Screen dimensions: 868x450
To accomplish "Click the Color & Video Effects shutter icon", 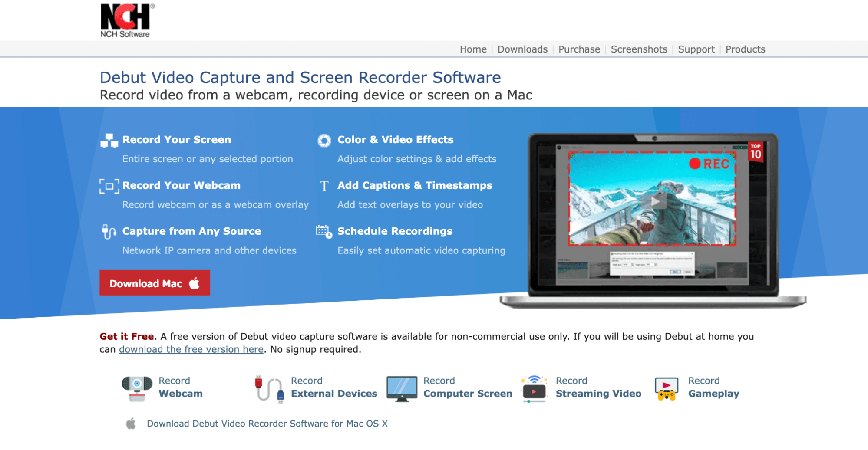I will coord(323,140).
